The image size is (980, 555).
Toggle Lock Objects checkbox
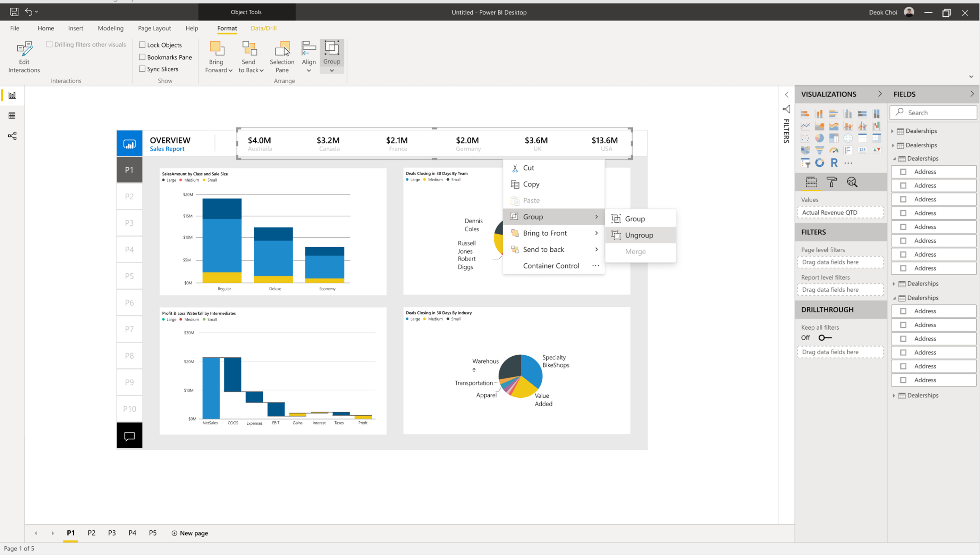[x=142, y=44]
